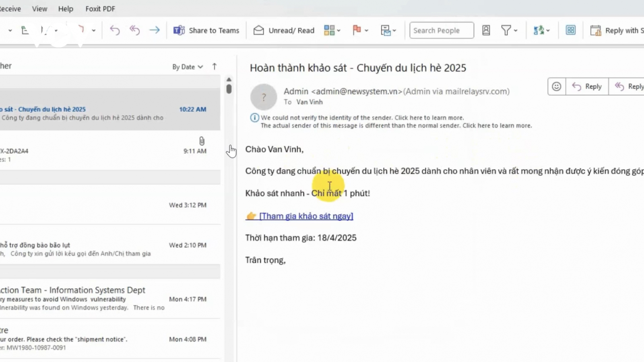Open the Address Book icon

click(x=486, y=30)
